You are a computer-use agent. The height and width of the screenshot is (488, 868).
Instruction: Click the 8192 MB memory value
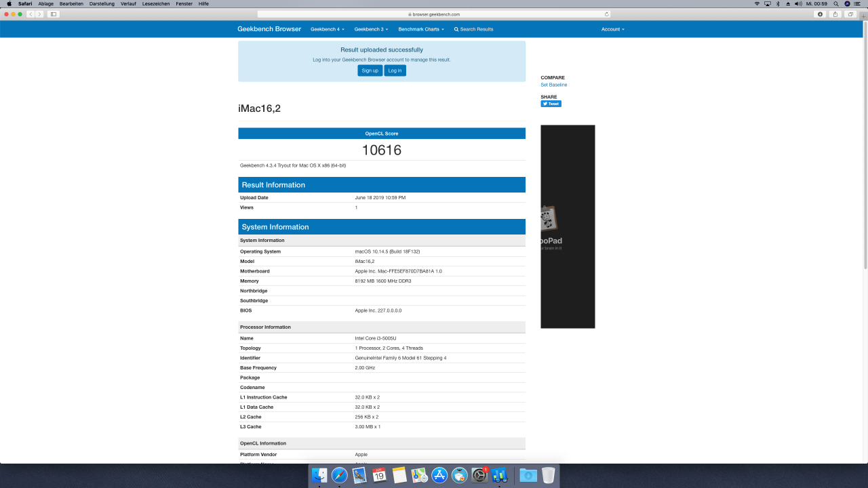click(383, 281)
